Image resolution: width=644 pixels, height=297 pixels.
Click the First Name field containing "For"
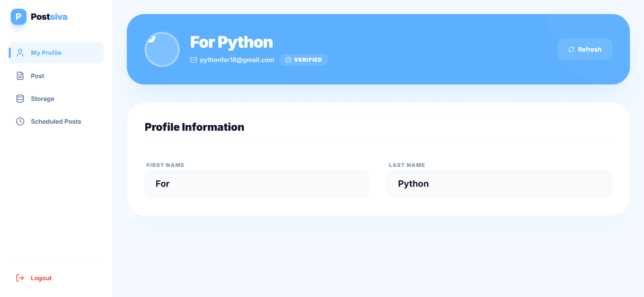(257, 184)
